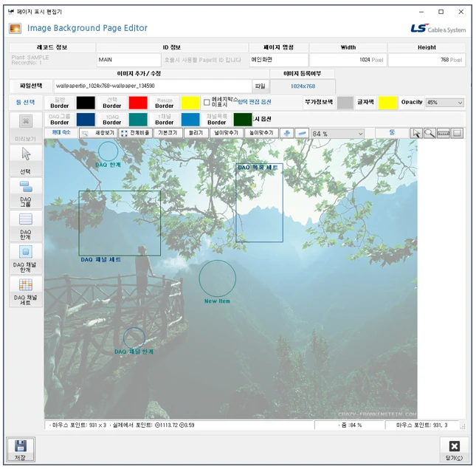The image size is (476, 469).
Task: Click the ruler icon in toolbar
Action: (x=444, y=134)
